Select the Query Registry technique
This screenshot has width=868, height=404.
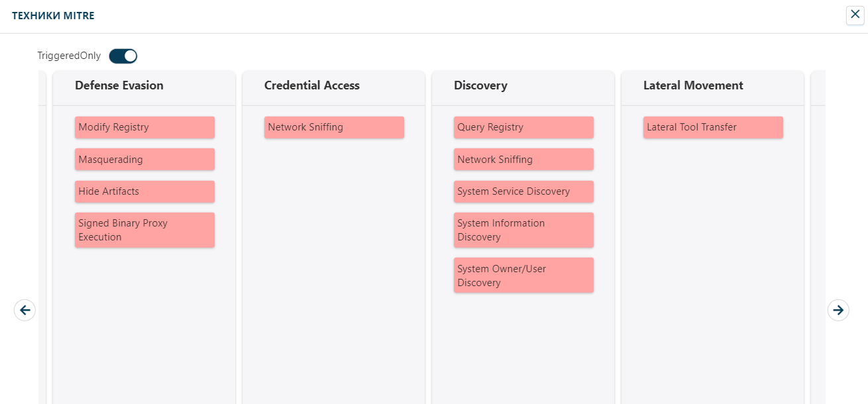(523, 127)
